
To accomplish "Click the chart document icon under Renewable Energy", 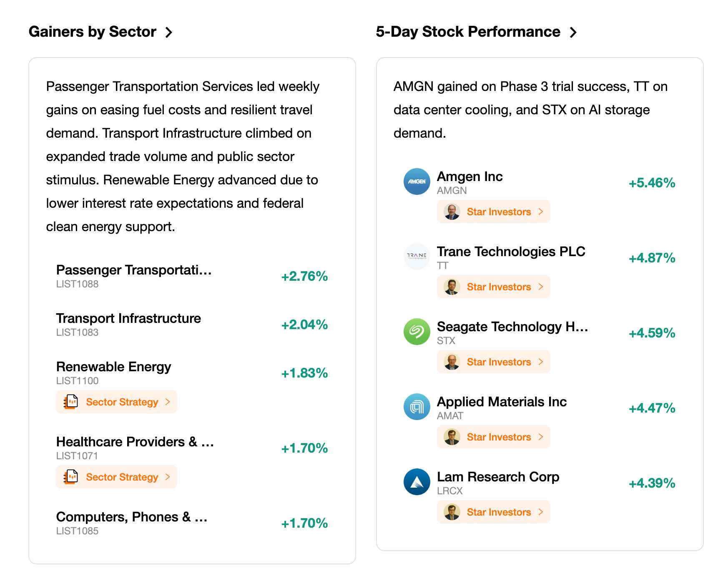I will pyautogui.click(x=71, y=402).
